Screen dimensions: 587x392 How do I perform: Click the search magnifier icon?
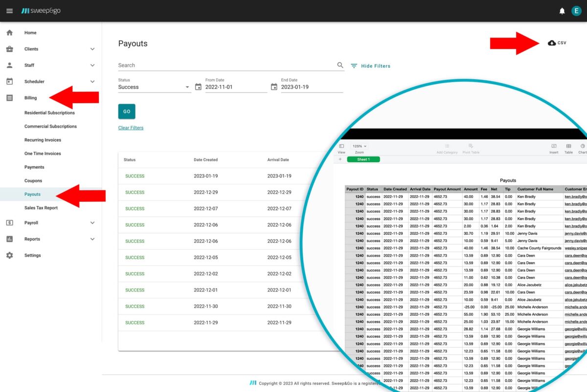point(340,65)
